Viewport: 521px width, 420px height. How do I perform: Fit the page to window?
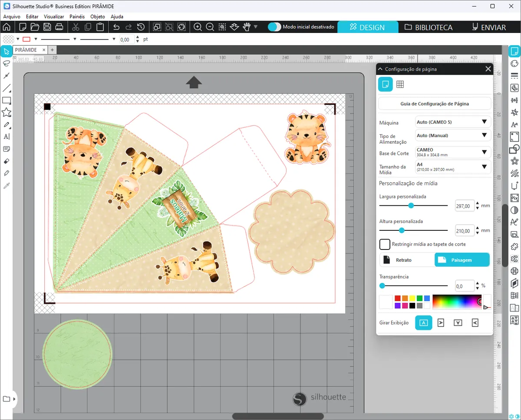[234, 27]
